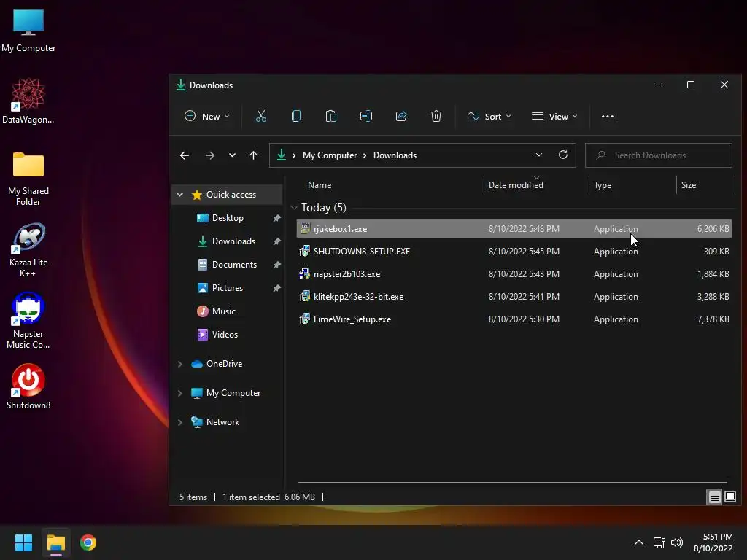Image resolution: width=747 pixels, height=560 pixels.
Task: Open Napster Music desktop shortcut
Action: click(28, 321)
